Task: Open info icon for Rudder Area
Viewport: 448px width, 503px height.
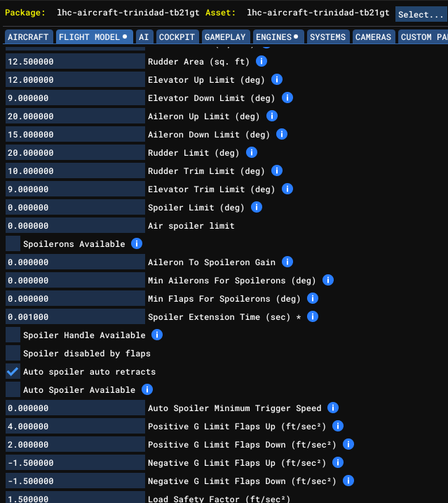Action: [262, 61]
